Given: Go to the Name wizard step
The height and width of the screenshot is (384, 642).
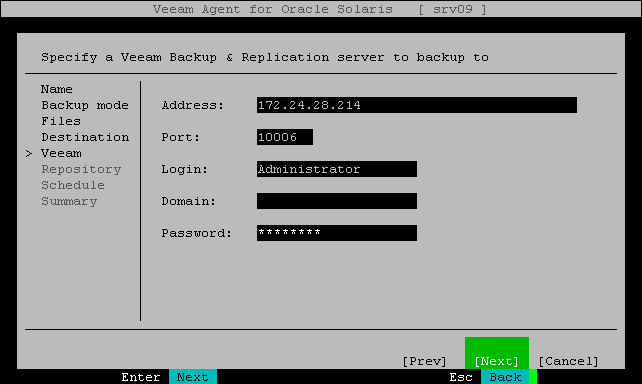Looking at the screenshot, I should click(x=57, y=89).
